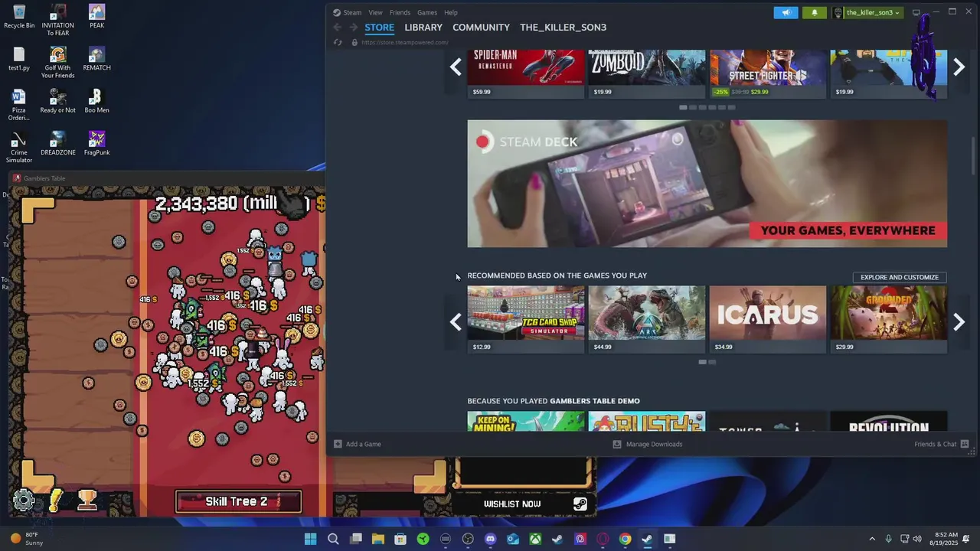Select first page dot of top carousel

pyautogui.click(x=683, y=107)
